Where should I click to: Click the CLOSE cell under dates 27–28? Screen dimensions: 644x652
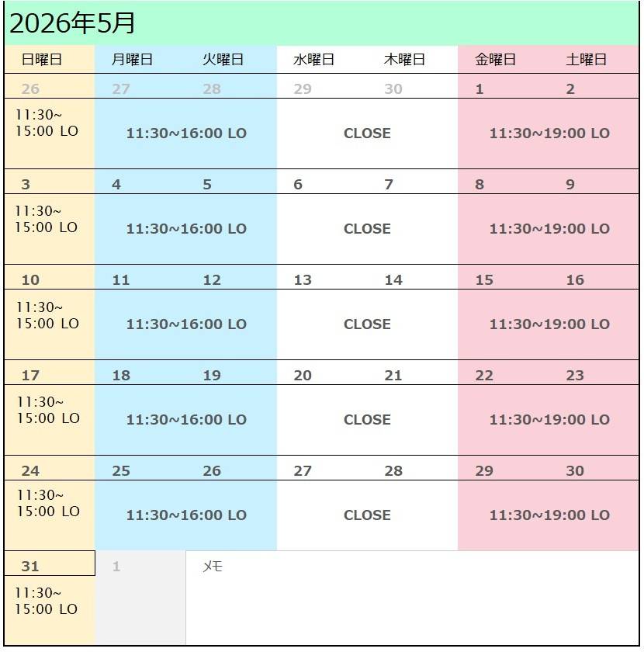(367, 515)
